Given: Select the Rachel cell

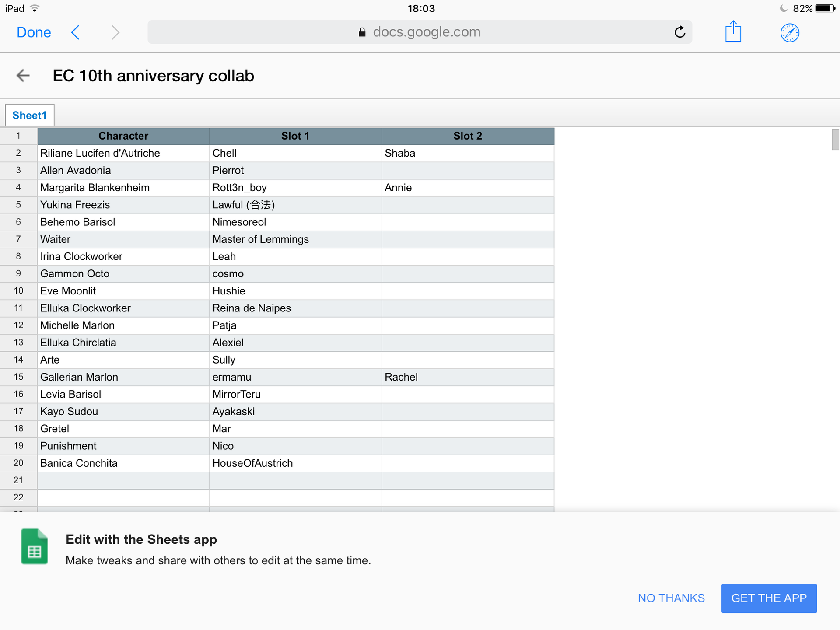Looking at the screenshot, I should 468,377.
